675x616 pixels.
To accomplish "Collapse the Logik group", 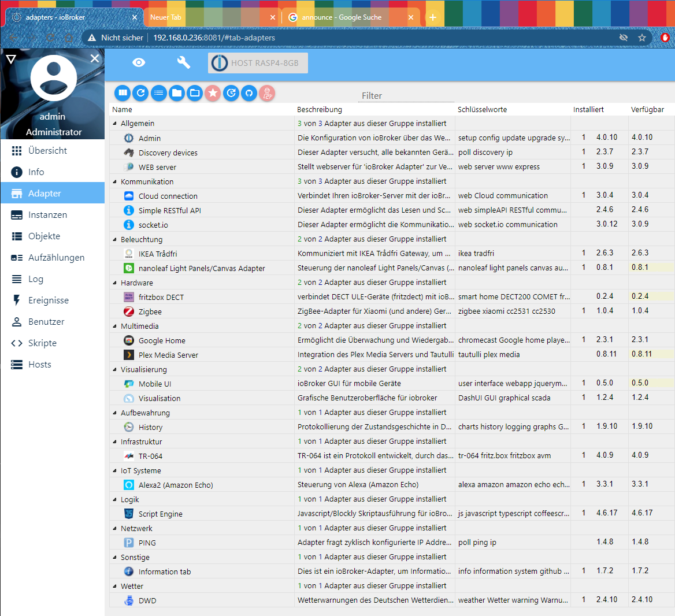I will [114, 499].
